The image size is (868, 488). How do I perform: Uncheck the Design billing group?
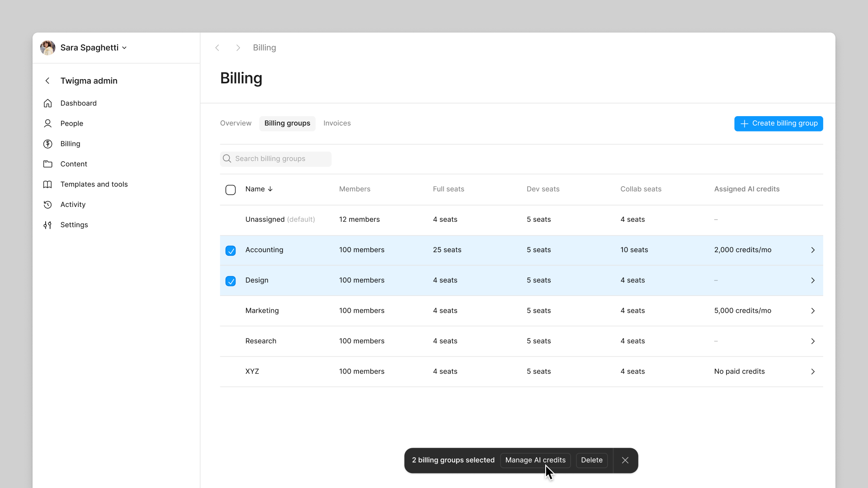(x=231, y=281)
